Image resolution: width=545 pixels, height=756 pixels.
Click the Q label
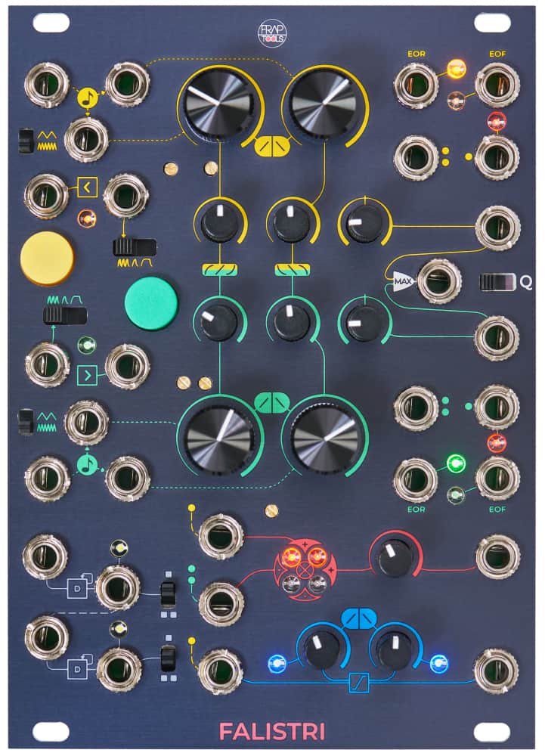526,283
